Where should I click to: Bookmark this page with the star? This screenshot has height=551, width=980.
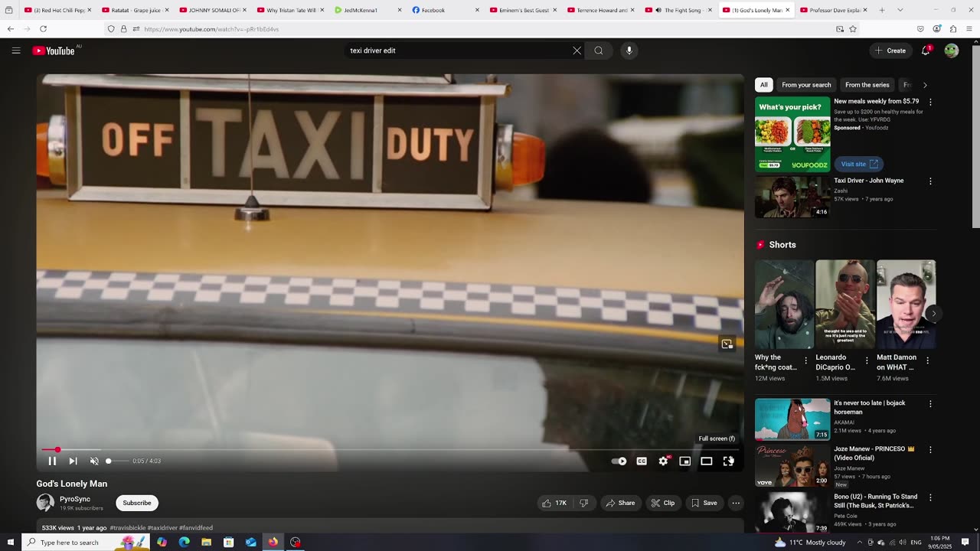[x=853, y=29]
